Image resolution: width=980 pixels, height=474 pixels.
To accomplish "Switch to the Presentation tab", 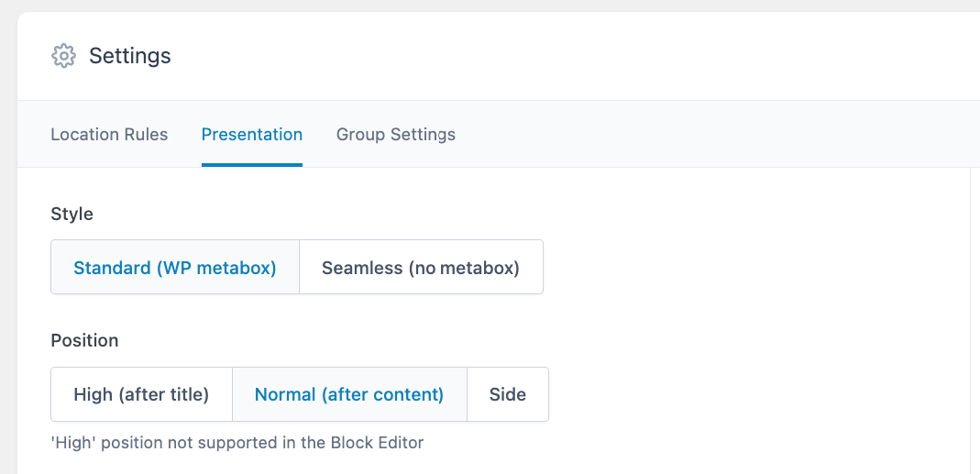I will 252,135.
